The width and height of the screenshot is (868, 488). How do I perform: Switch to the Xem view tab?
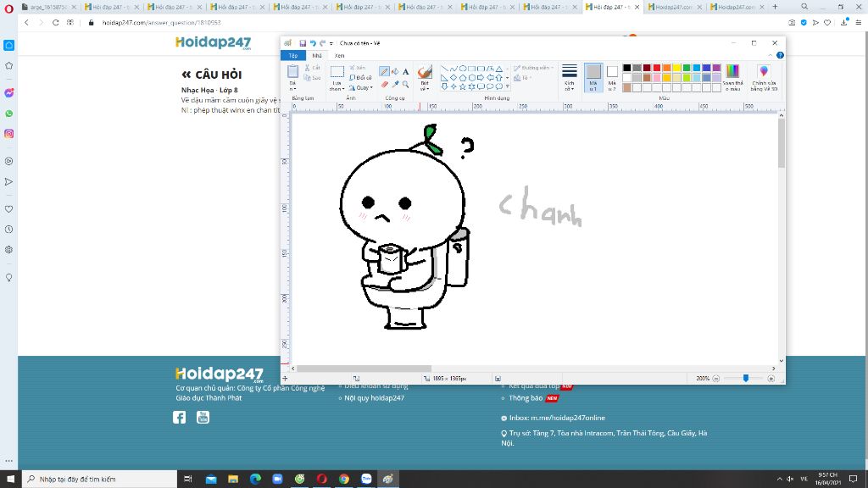339,55
